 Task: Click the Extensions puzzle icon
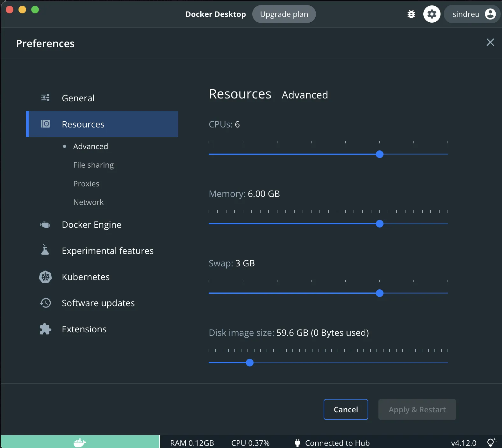point(45,329)
